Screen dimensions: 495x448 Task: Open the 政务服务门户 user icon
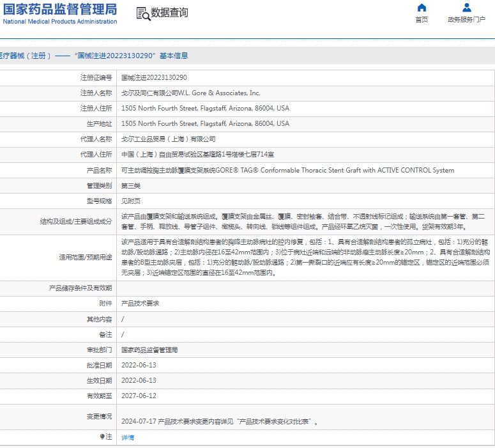pyautogui.click(x=466, y=8)
